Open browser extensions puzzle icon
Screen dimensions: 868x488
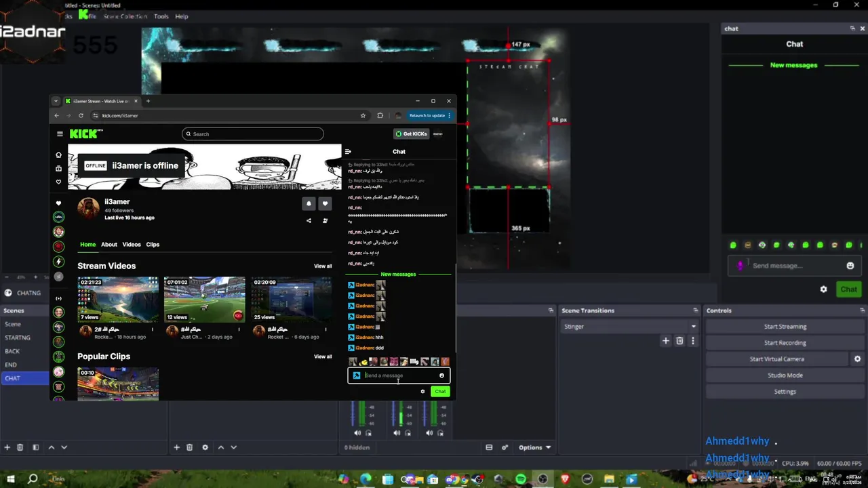380,115
